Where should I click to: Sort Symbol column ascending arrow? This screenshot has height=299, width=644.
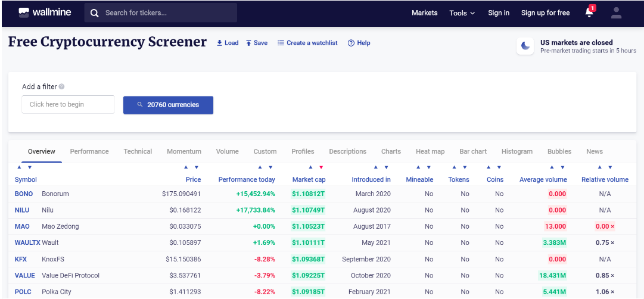(x=19, y=167)
